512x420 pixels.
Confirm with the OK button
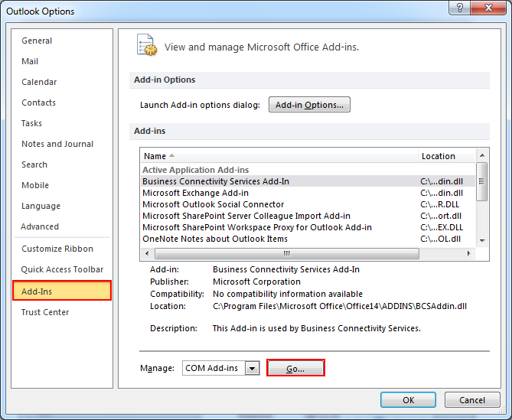[x=408, y=400]
